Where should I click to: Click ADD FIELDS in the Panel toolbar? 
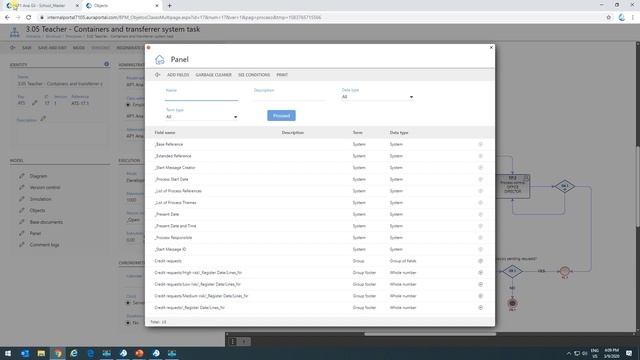point(178,75)
